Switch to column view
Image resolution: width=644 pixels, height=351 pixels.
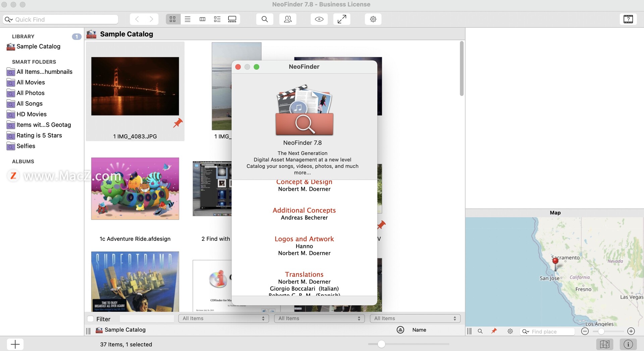pyautogui.click(x=202, y=19)
